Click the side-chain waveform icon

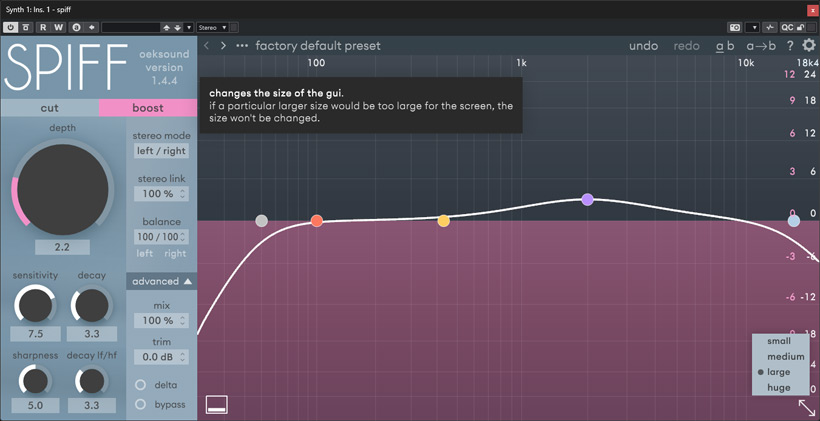click(x=770, y=27)
